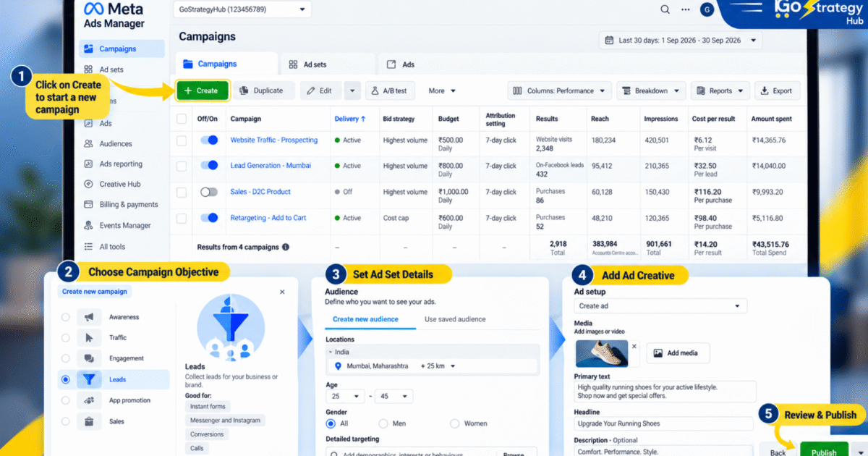The height and width of the screenshot is (456, 868).
Task: Select the Traffic objective radio button
Action: pos(66,337)
